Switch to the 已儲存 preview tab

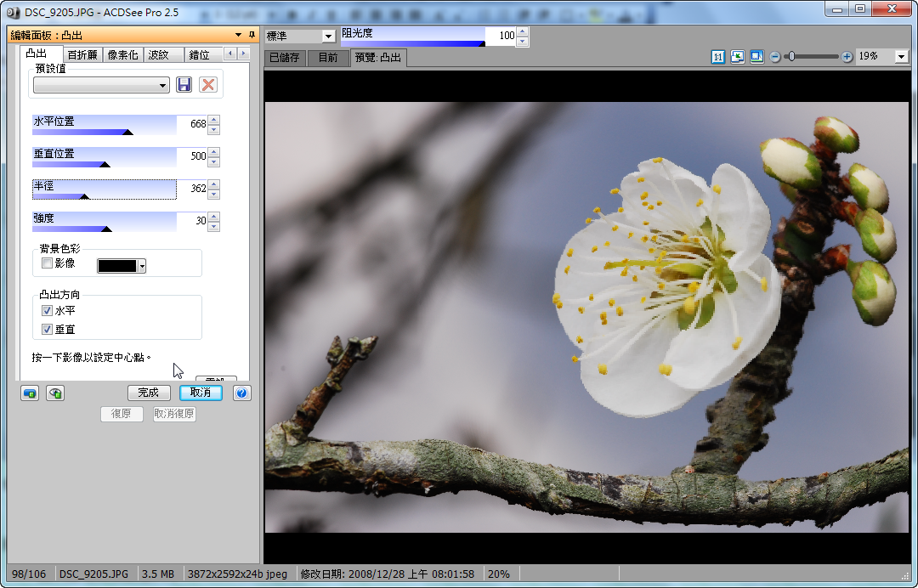point(285,58)
